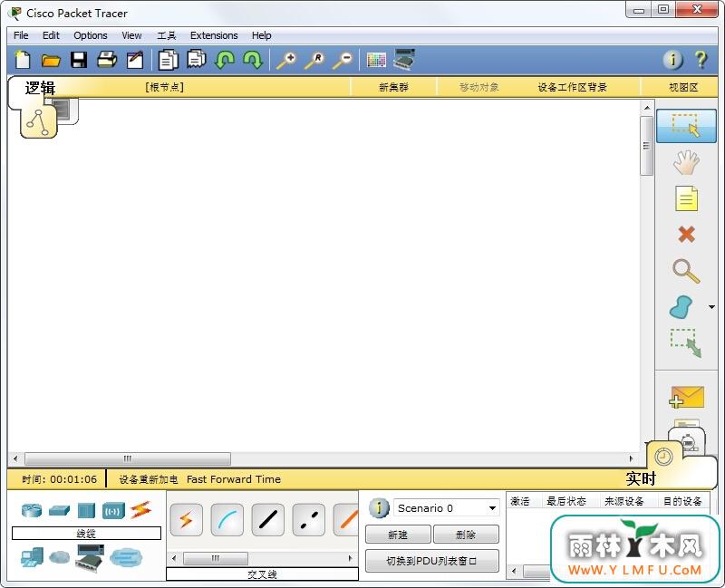This screenshot has width=725, height=588.
Task: Click the Add Simple PDU envelope
Action: (686, 398)
